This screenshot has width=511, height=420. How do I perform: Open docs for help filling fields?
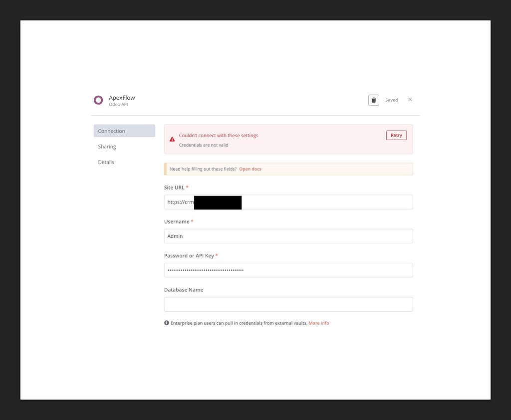[x=250, y=169]
